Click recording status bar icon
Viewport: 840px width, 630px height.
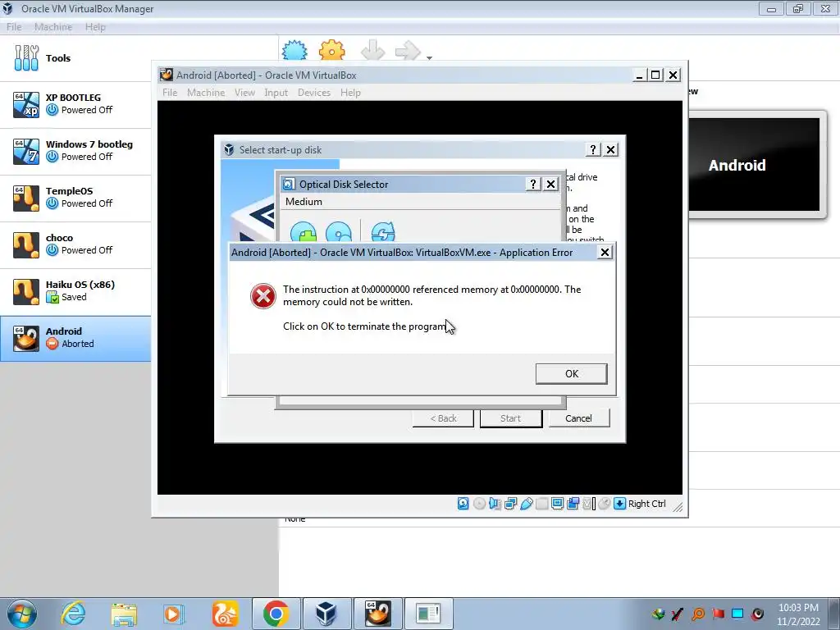[x=573, y=504]
